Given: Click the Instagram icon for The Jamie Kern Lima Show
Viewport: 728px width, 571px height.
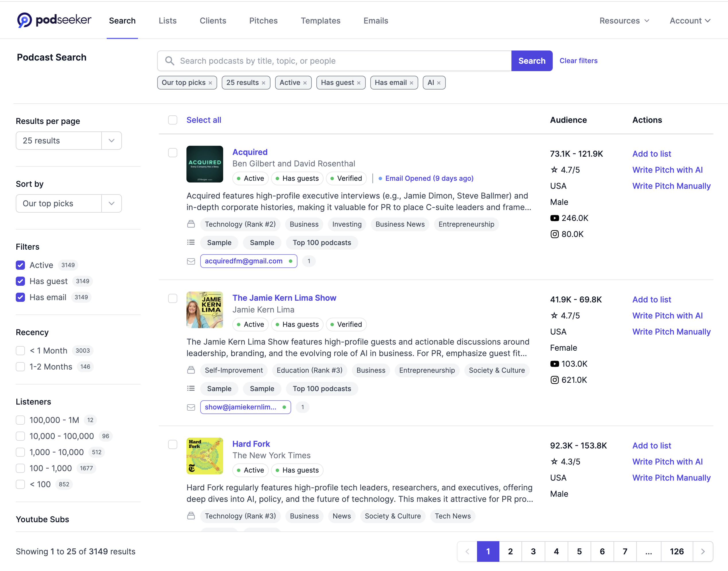Looking at the screenshot, I should [x=555, y=380].
